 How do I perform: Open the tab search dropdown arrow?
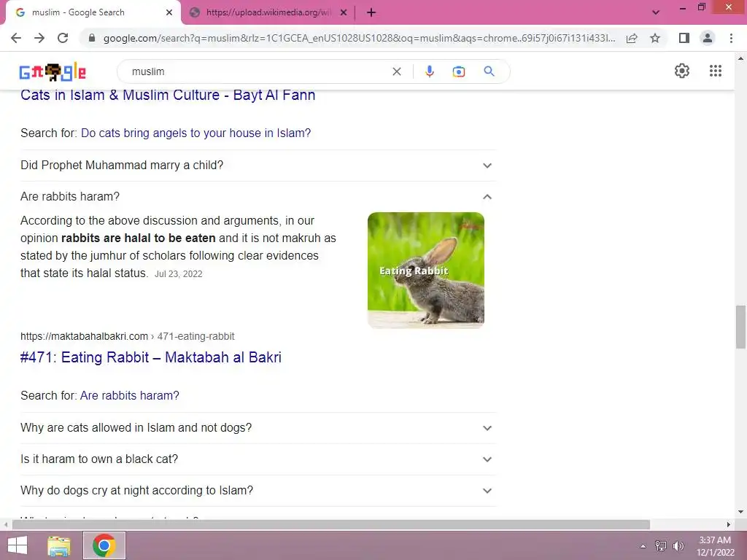[x=656, y=12]
